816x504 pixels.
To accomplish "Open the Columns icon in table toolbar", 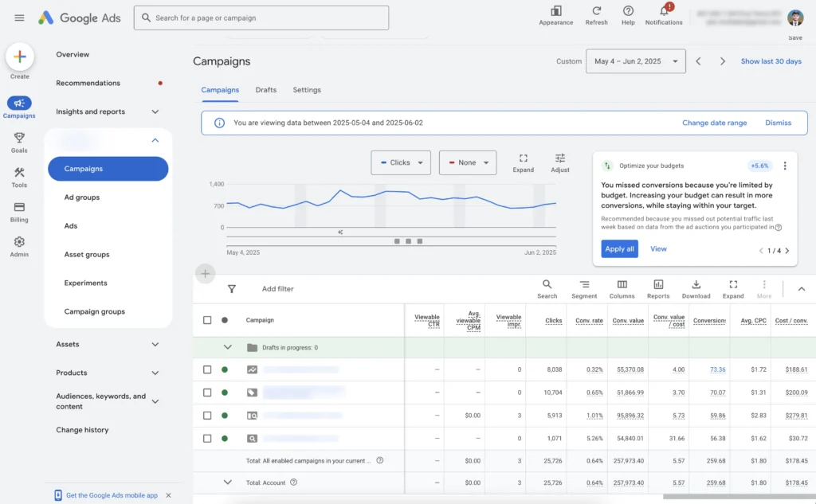I will tap(622, 285).
